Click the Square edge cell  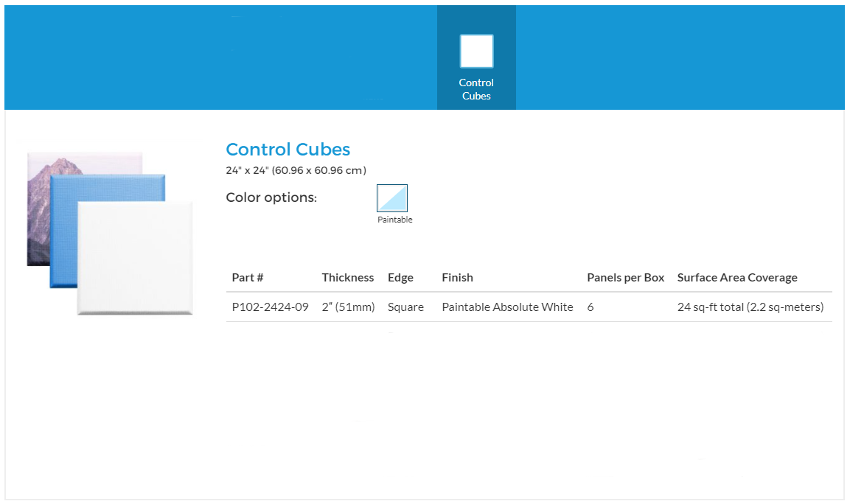tap(405, 307)
